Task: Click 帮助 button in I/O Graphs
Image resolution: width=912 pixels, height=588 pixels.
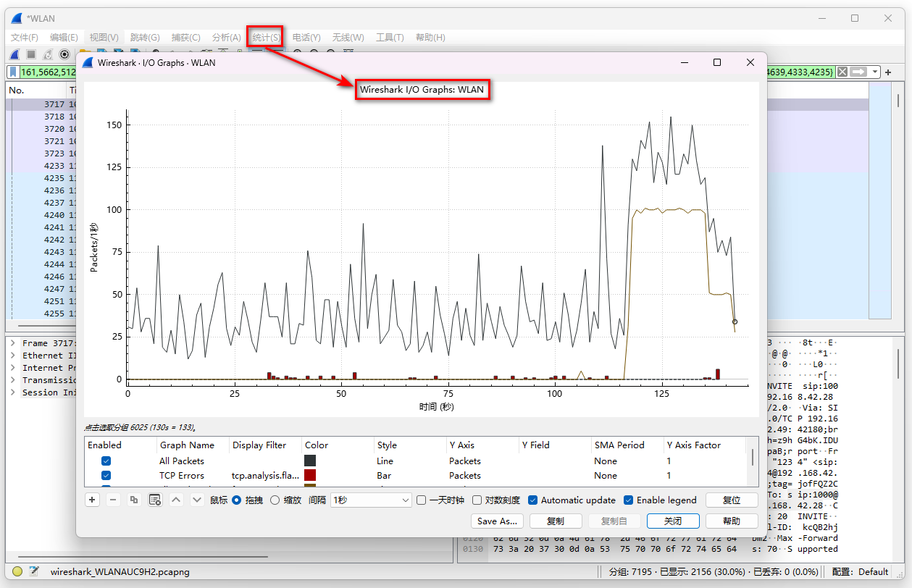Action: [732, 521]
